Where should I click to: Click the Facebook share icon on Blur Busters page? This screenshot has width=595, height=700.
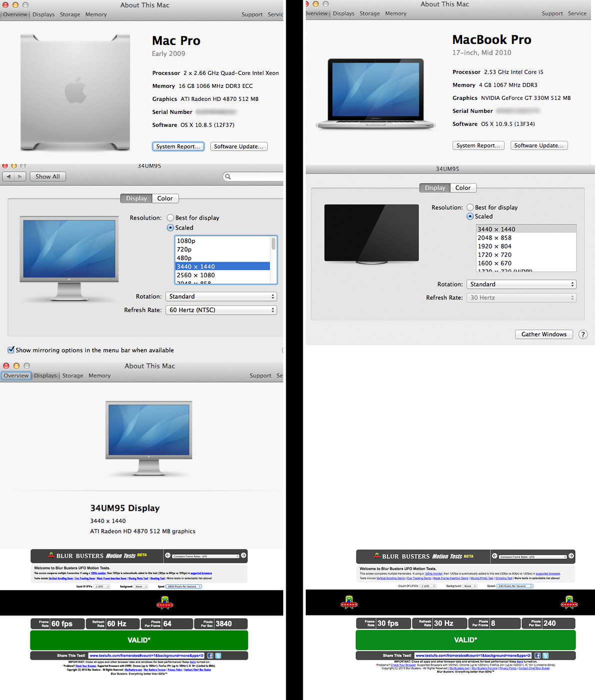[210, 656]
